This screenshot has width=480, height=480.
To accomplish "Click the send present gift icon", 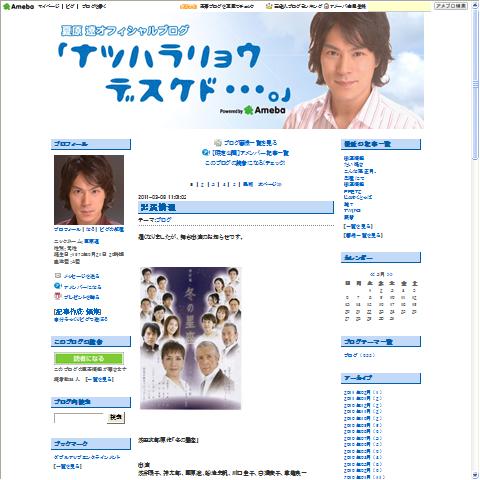I will (58, 296).
